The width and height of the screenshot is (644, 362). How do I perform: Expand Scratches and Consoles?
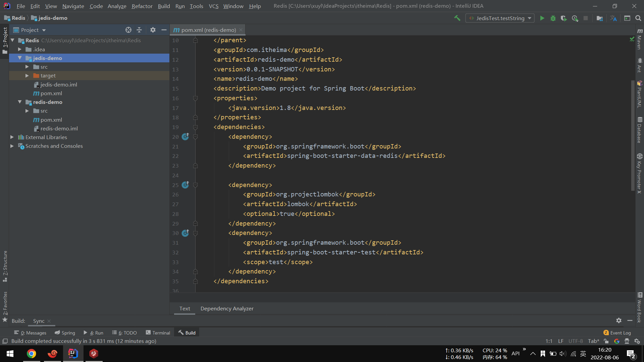pyautogui.click(x=12, y=146)
